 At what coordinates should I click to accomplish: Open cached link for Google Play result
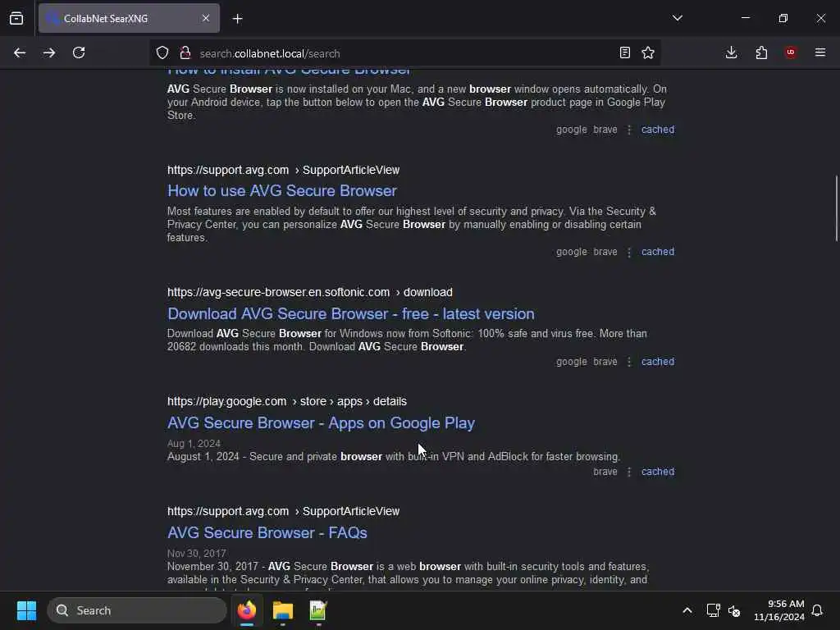click(x=658, y=472)
